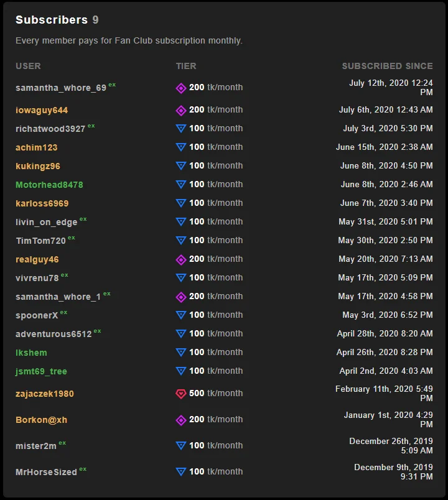Viewport: 448px width, 500px height.
Task: Click the blue triangle tier icon in achim123's row
Action: pos(181,147)
